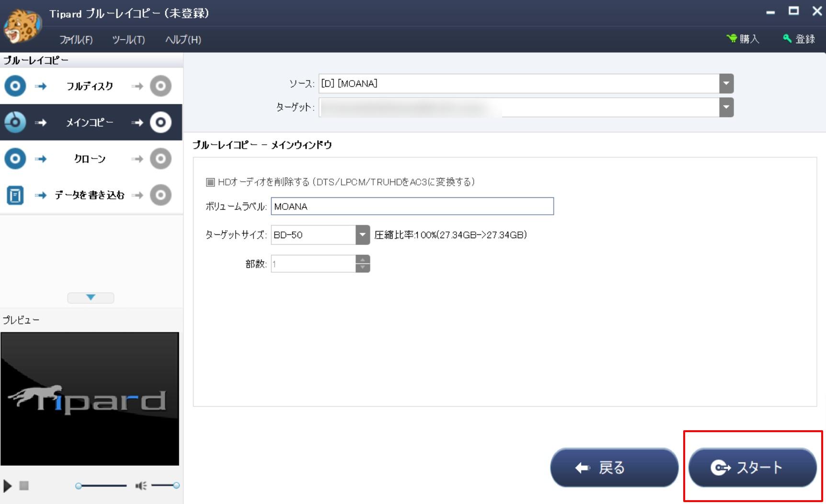This screenshot has height=504, width=826.
Task: Open the ファイル(F) menu
Action: 76,40
